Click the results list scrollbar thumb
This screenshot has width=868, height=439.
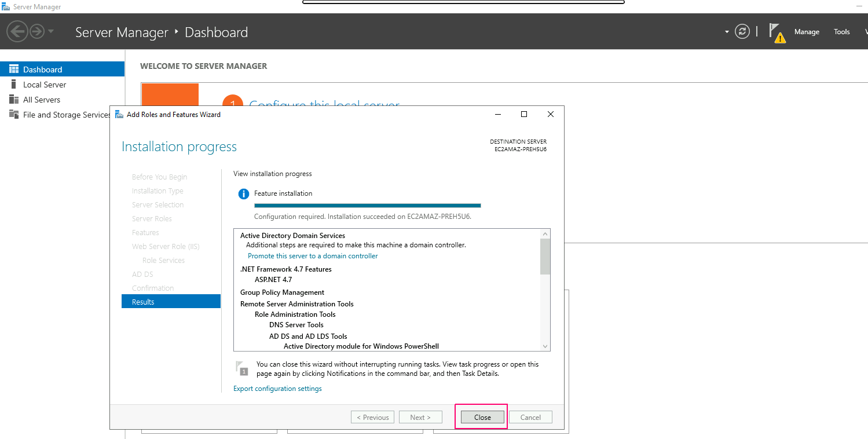point(545,256)
